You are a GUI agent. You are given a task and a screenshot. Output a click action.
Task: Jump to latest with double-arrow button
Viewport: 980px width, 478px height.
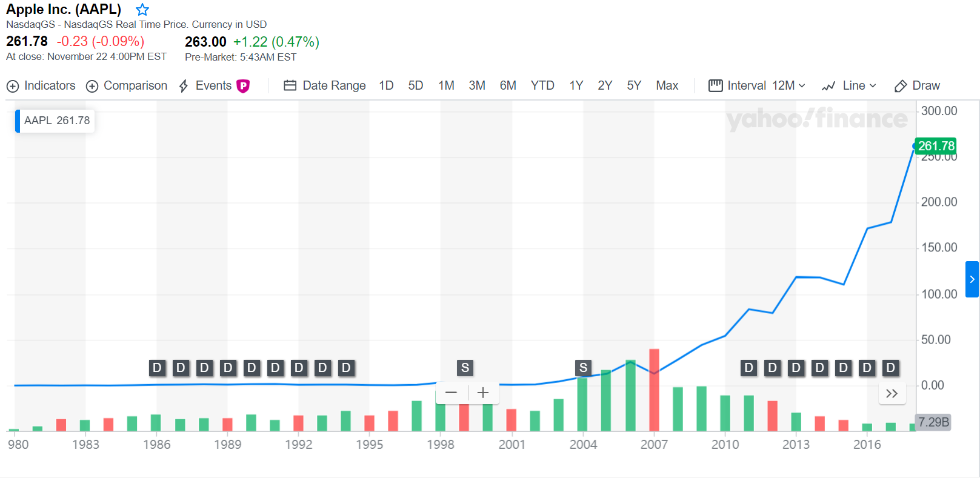[x=892, y=393]
